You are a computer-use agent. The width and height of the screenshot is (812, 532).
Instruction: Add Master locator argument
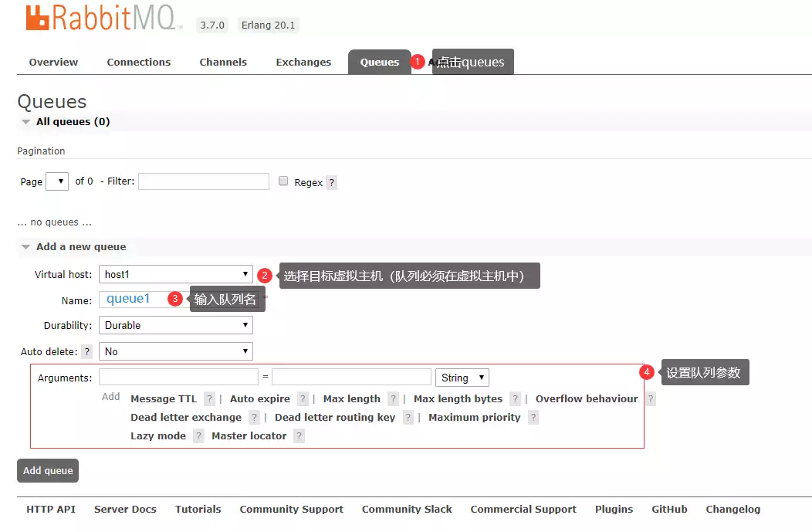[249, 436]
